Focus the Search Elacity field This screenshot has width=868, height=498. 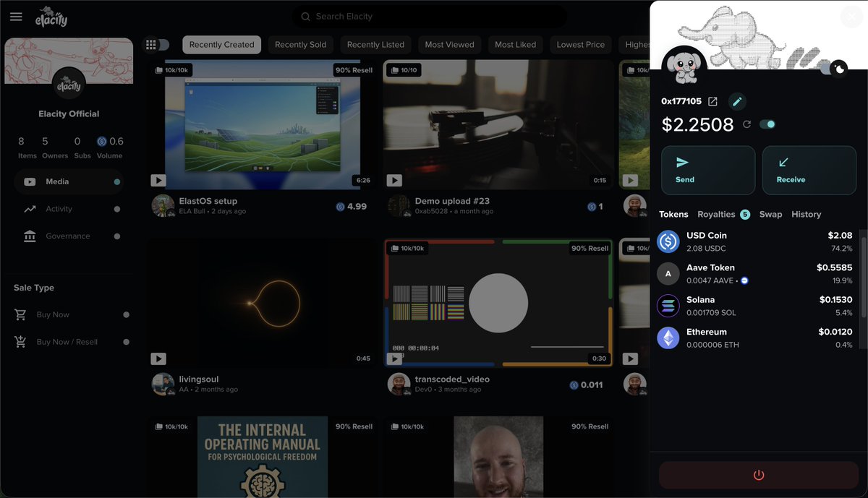pyautogui.click(x=430, y=17)
